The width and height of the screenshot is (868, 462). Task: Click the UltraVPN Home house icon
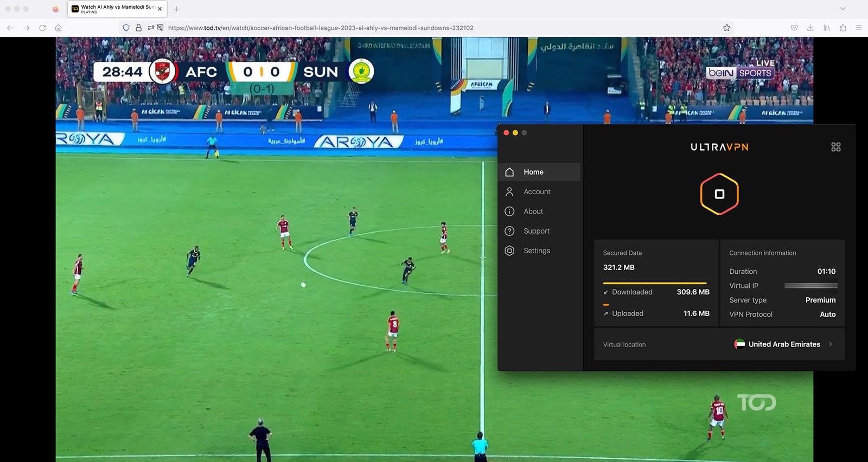point(509,172)
